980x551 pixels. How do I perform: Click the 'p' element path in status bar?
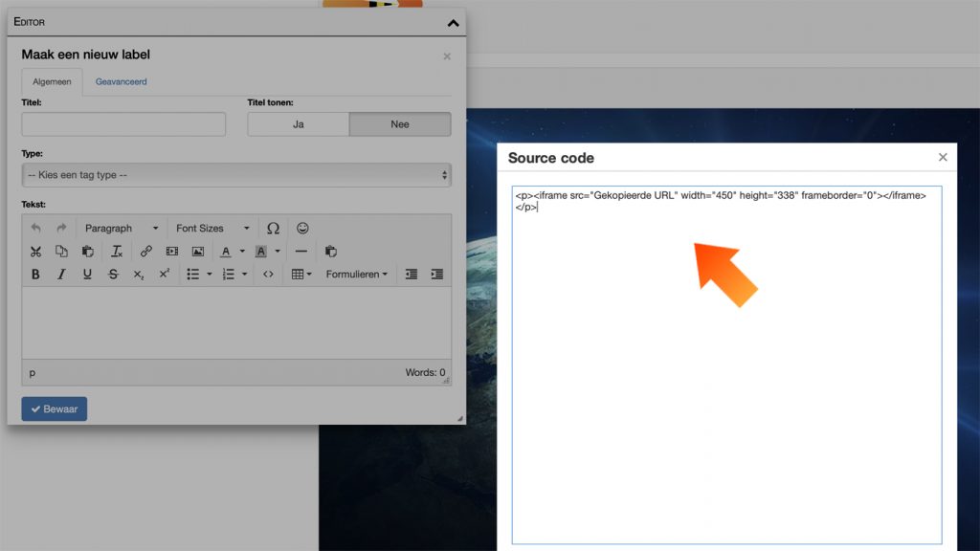tap(32, 373)
